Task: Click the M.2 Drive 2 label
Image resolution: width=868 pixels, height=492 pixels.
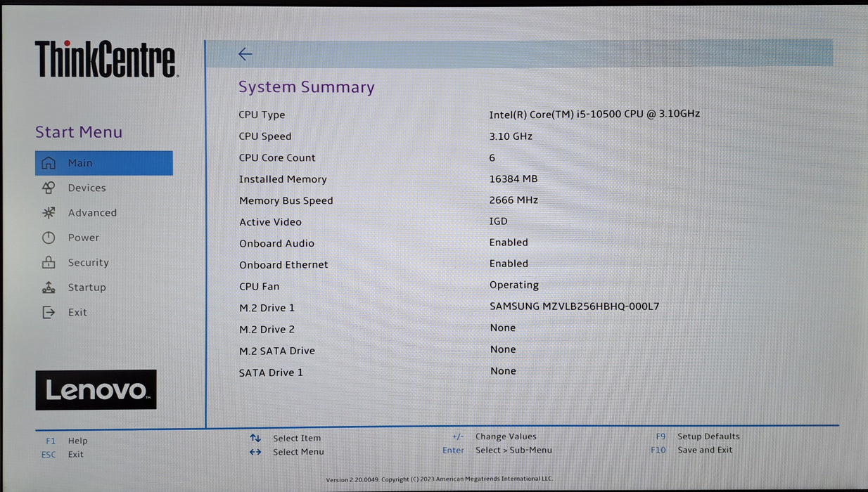Action: tap(267, 330)
